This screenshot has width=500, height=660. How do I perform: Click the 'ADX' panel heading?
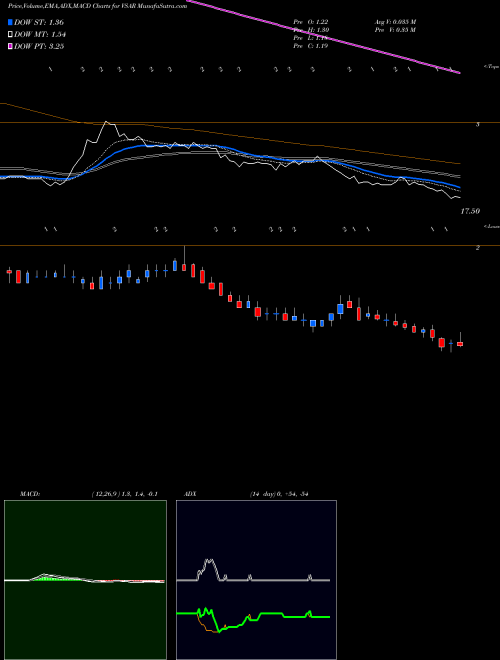(190, 494)
